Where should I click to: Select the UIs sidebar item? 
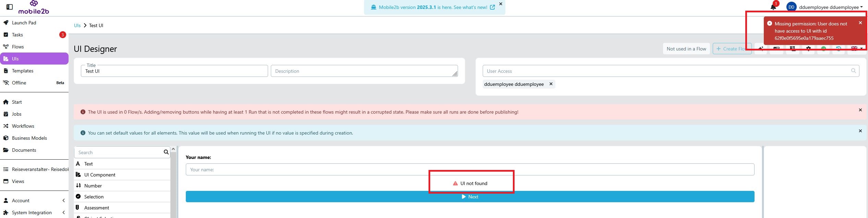[x=34, y=59]
